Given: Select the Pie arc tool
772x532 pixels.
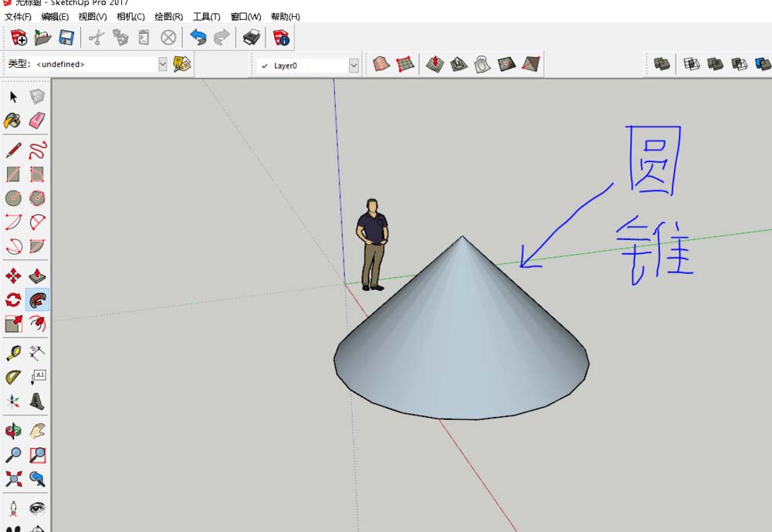Looking at the screenshot, I should point(37,246).
